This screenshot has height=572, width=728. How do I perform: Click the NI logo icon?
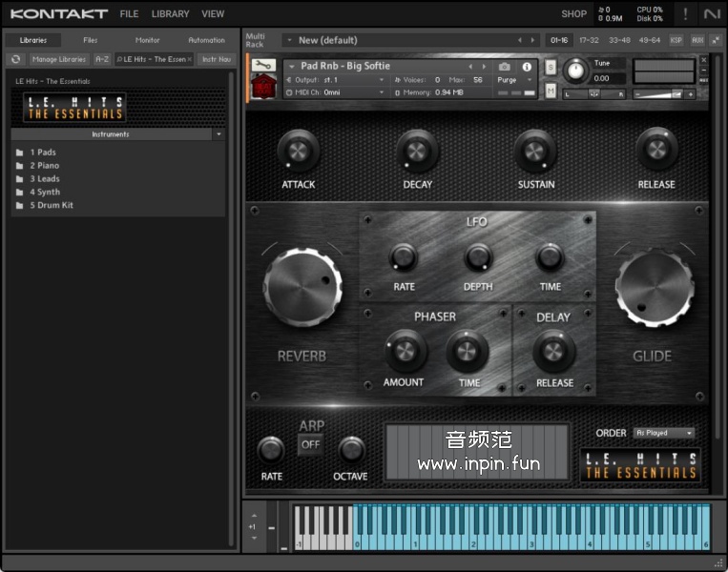point(711,13)
